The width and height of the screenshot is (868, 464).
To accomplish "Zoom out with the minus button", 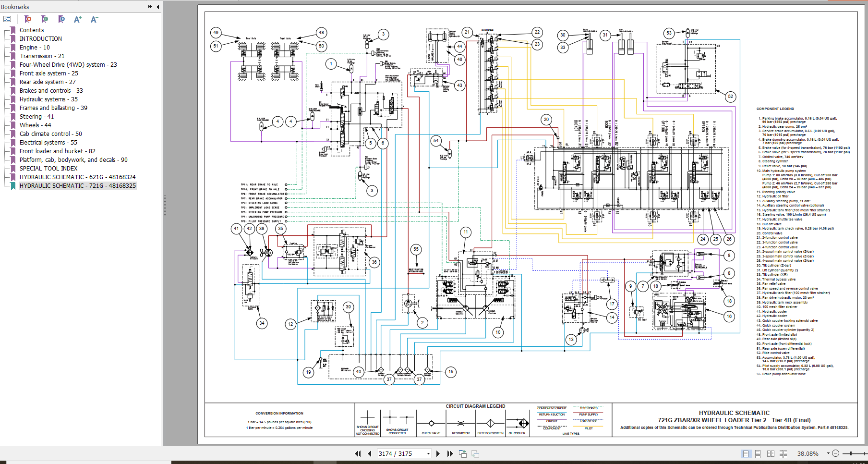I will pos(835,453).
